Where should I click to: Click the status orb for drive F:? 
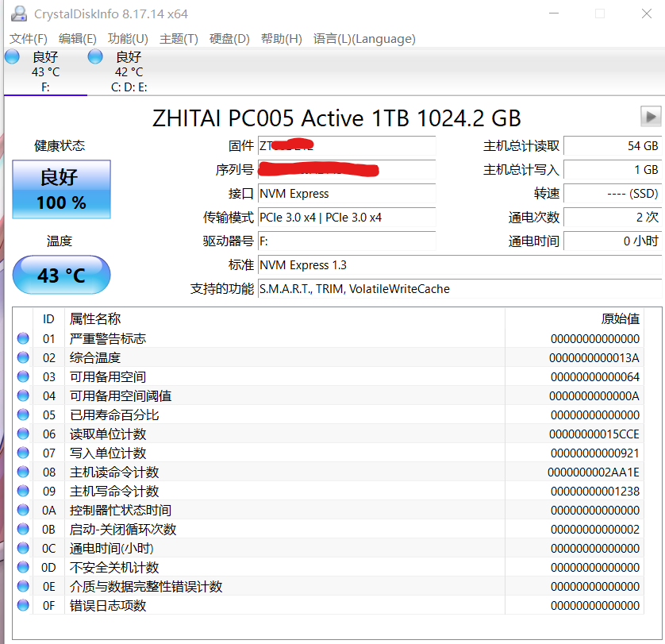12,56
